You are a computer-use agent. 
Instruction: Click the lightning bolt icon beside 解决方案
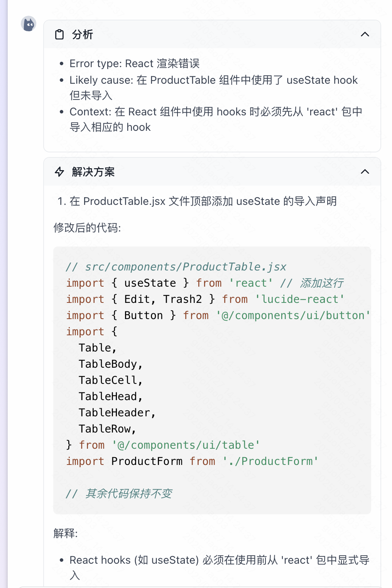[x=59, y=172]
